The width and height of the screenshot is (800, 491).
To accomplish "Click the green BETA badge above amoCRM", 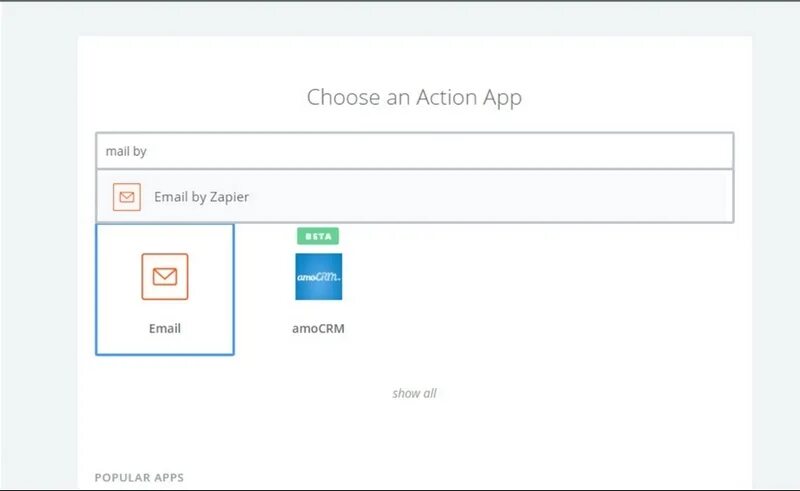I will (x=318, y=236).
